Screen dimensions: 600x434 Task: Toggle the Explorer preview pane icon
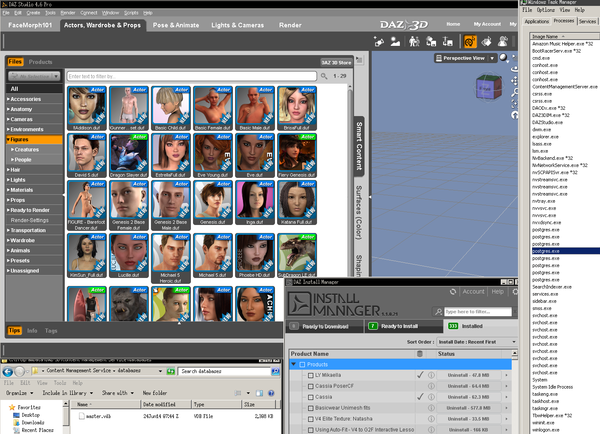click(259, 393)
